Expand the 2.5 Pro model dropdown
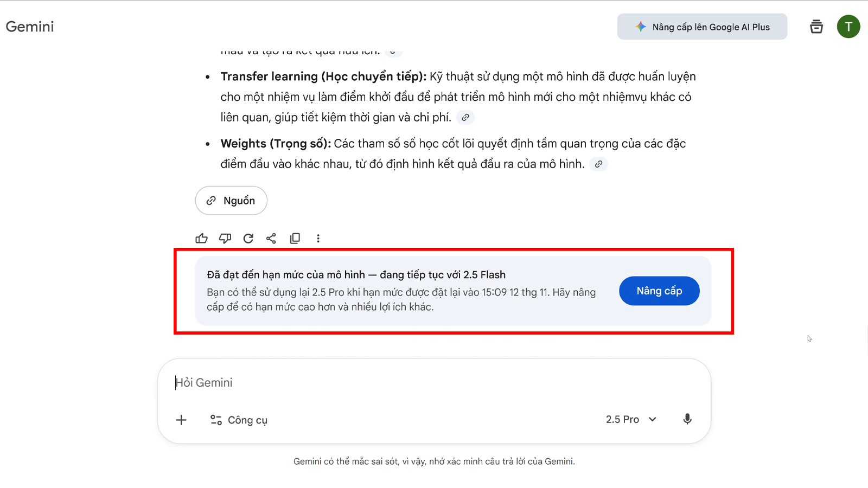 [631, 419]
